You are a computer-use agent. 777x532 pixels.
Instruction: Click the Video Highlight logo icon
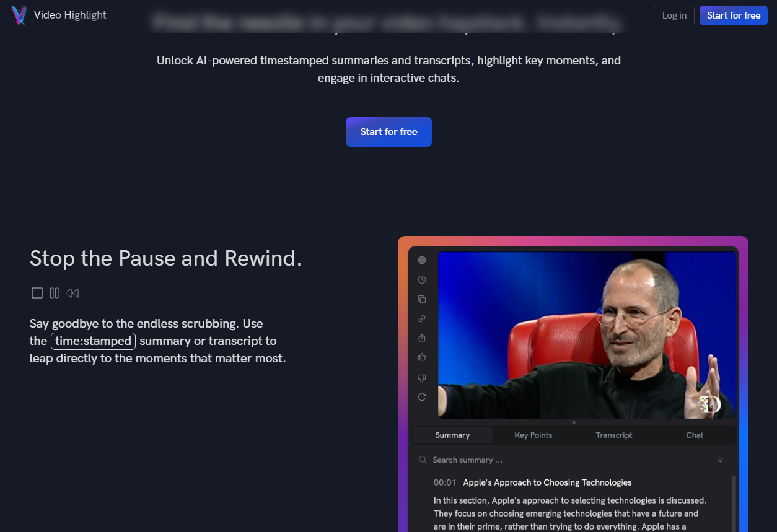click(19, 15)
